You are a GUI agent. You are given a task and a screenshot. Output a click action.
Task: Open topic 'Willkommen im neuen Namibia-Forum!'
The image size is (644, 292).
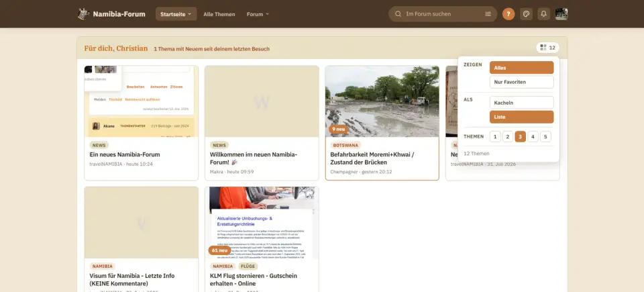pyautogui.click(x=254, y=158)
